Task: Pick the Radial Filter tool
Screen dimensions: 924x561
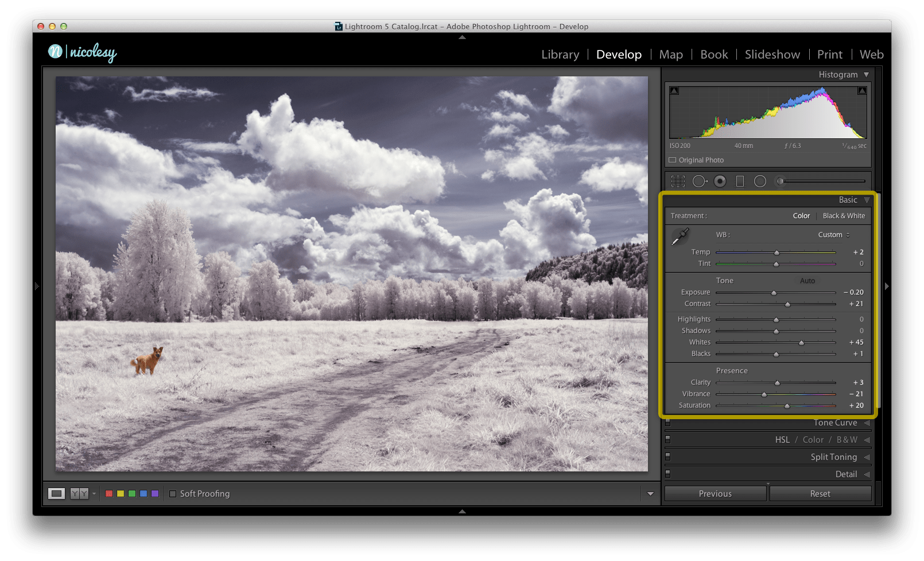Action: click(760, 181)
